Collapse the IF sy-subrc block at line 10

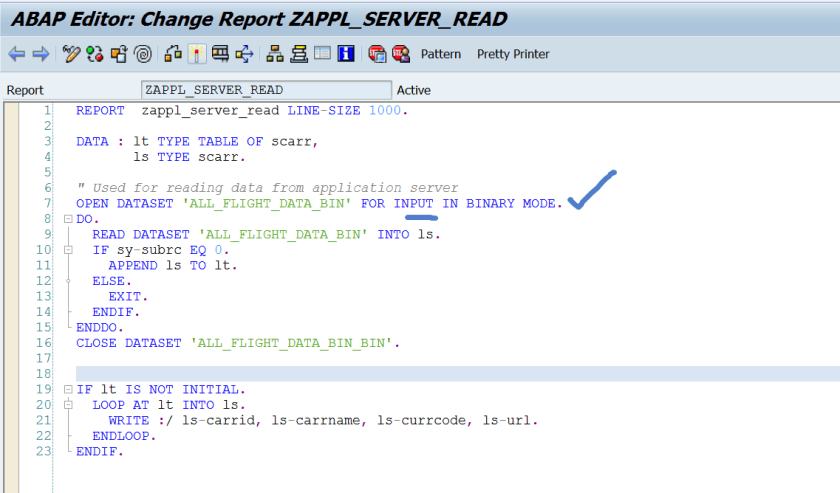point(68,250)
